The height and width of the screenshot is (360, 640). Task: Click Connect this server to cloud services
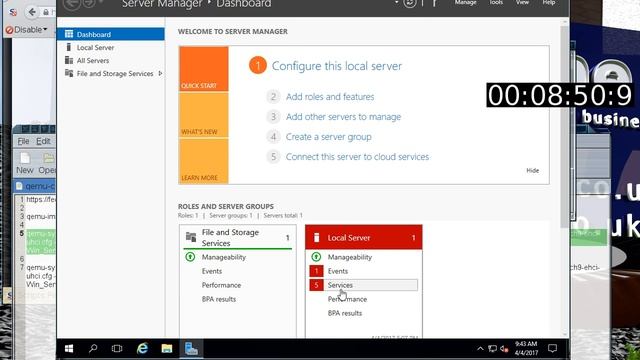pyautogui.click(x=357, y=157)
